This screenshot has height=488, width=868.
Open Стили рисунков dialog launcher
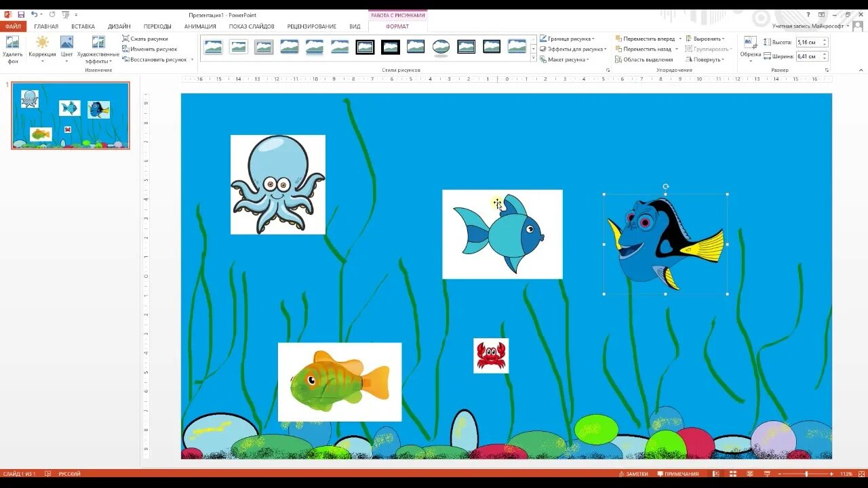coord(608,70)
